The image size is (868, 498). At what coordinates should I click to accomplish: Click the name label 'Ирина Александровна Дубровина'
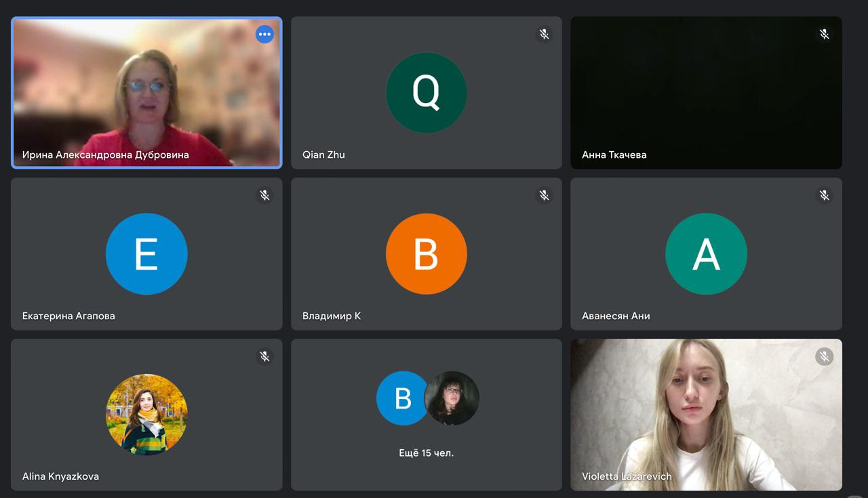coord(106,155)
